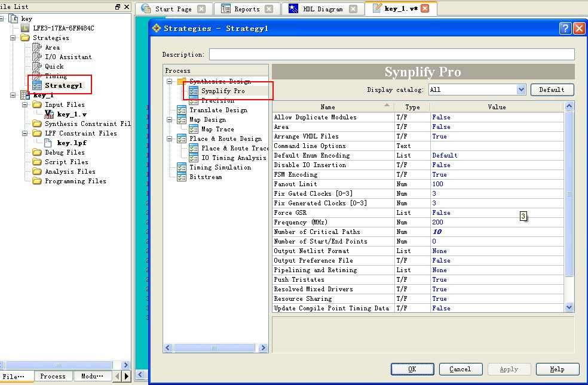Switch to the Start Page tab
Image resolution: width=588 pixels, height=385 pixels.
point(174,9)
